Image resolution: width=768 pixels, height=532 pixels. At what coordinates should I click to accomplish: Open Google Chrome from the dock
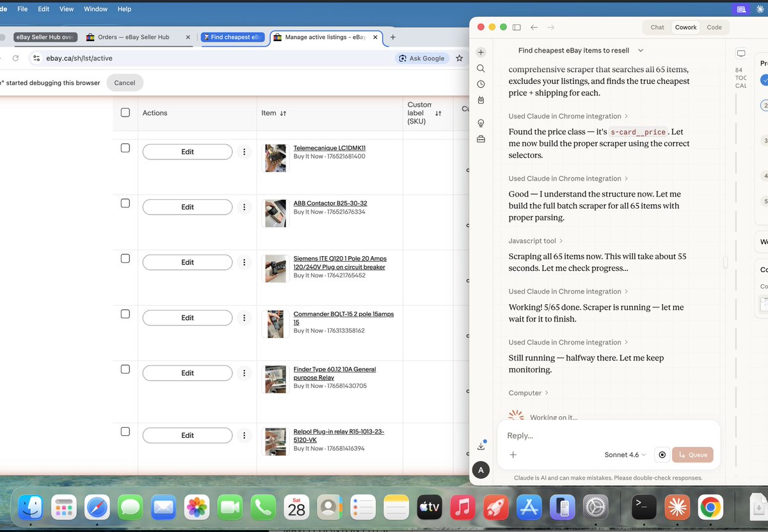[710, 508]
